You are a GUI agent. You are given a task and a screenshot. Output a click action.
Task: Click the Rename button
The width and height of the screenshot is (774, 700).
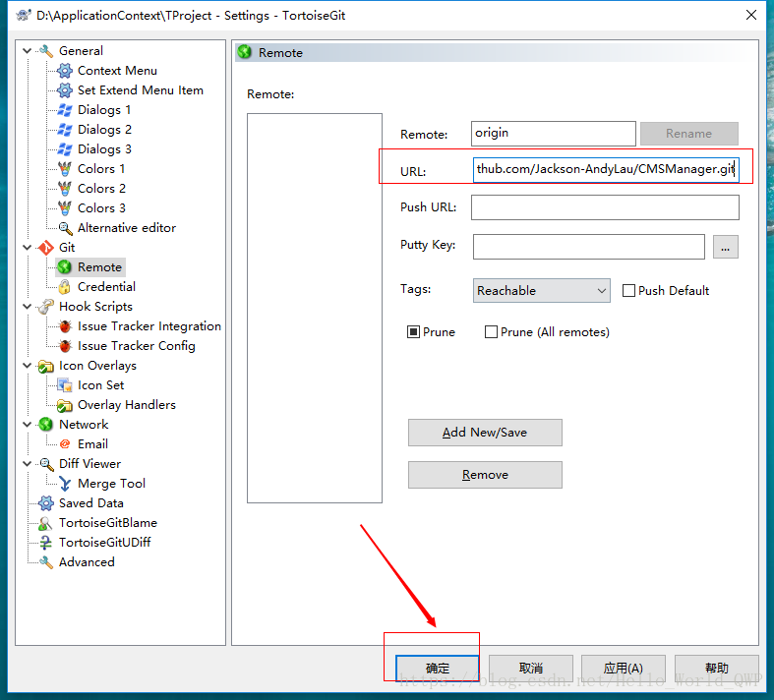click(689, 134)
